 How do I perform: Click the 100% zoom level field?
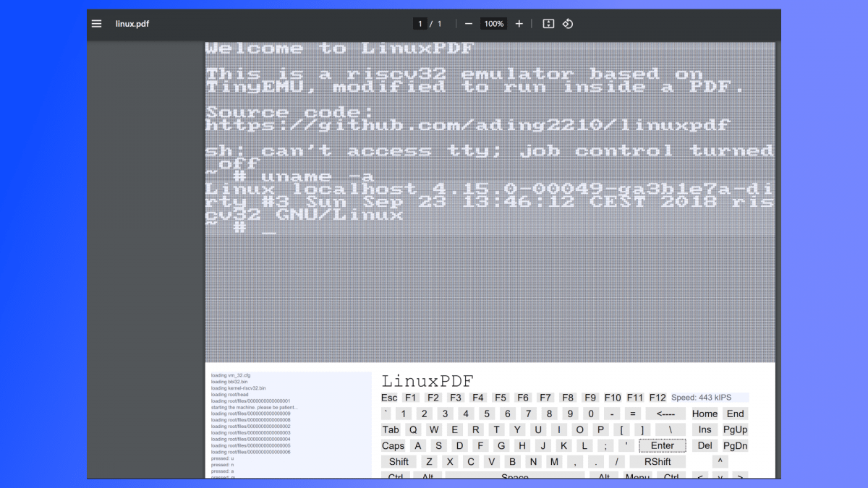[494, 24]
